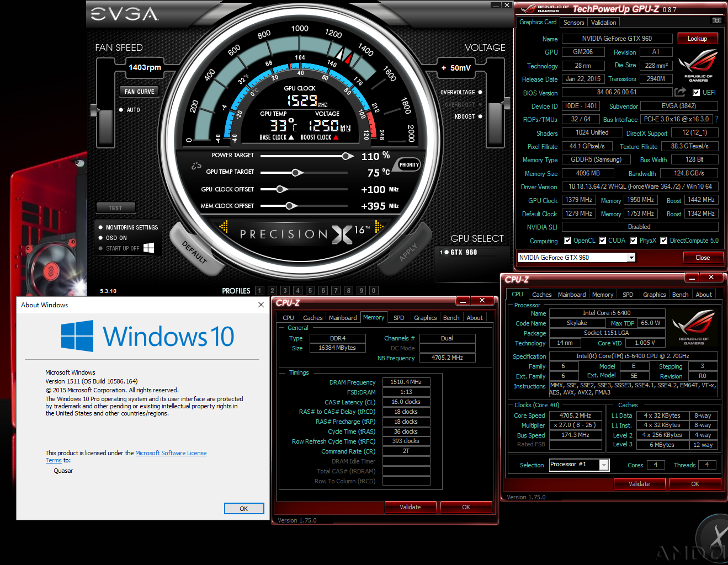The height and width of the screenshot is (565, 728).
Task: Toggle the CUDA checkbox
Action: (603, 241)
